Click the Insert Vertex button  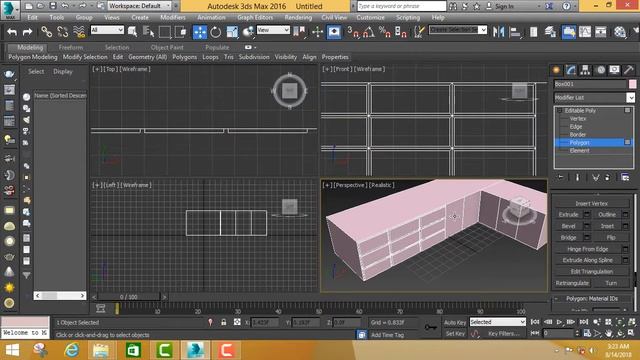click(x=591, y=203)
